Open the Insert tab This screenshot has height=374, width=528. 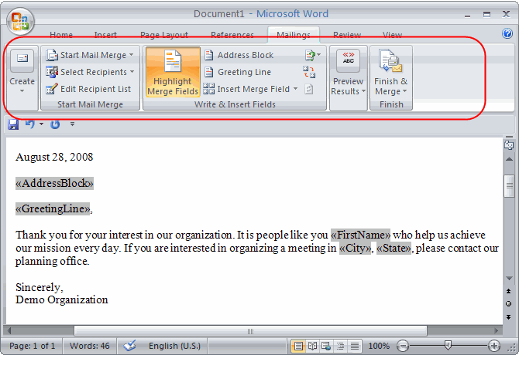tap(105, 35)
